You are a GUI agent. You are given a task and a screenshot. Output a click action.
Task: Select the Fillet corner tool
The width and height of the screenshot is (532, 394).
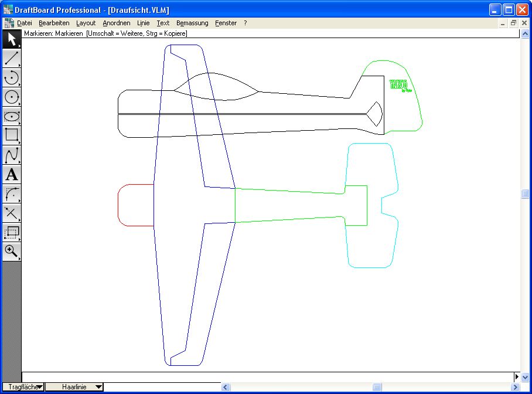click(x=12, y=194)
